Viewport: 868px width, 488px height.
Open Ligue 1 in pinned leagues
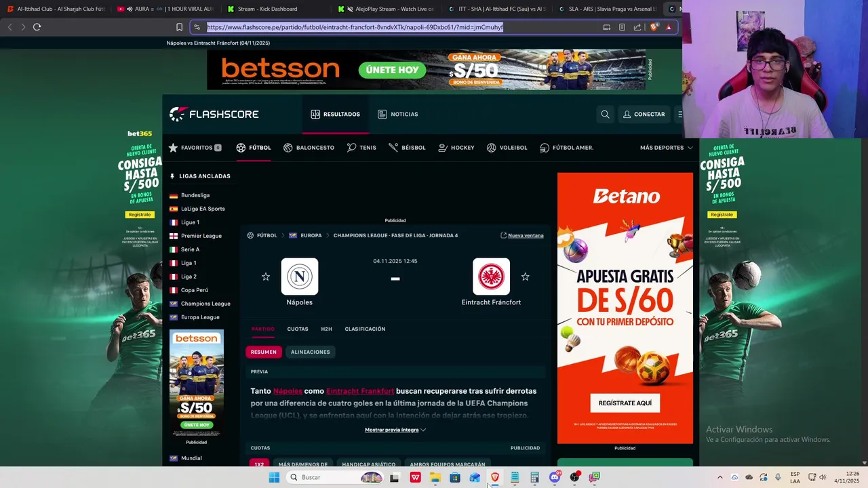coord(190,222)
